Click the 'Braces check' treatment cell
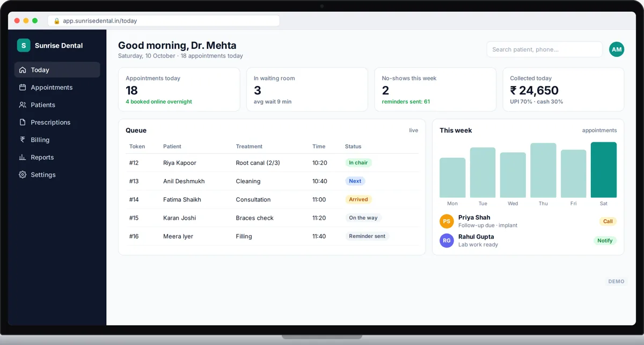The image size is (644, 345). click(x=255, y=218)
